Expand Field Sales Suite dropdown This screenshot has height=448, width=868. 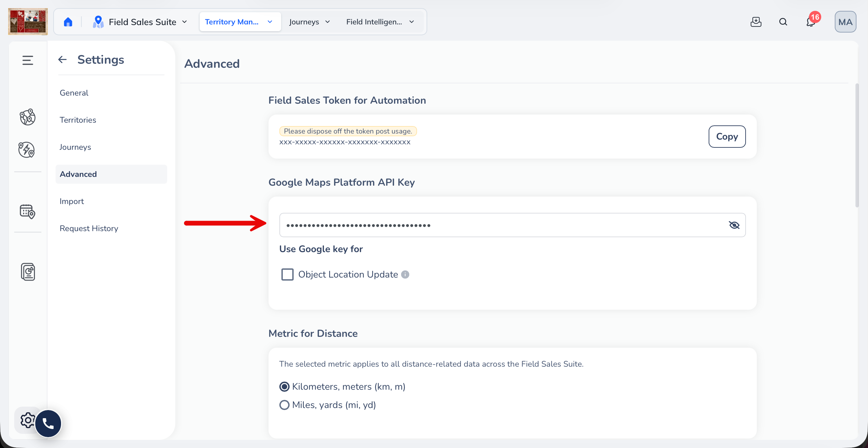pyautogui.click(x=184, y=22)
